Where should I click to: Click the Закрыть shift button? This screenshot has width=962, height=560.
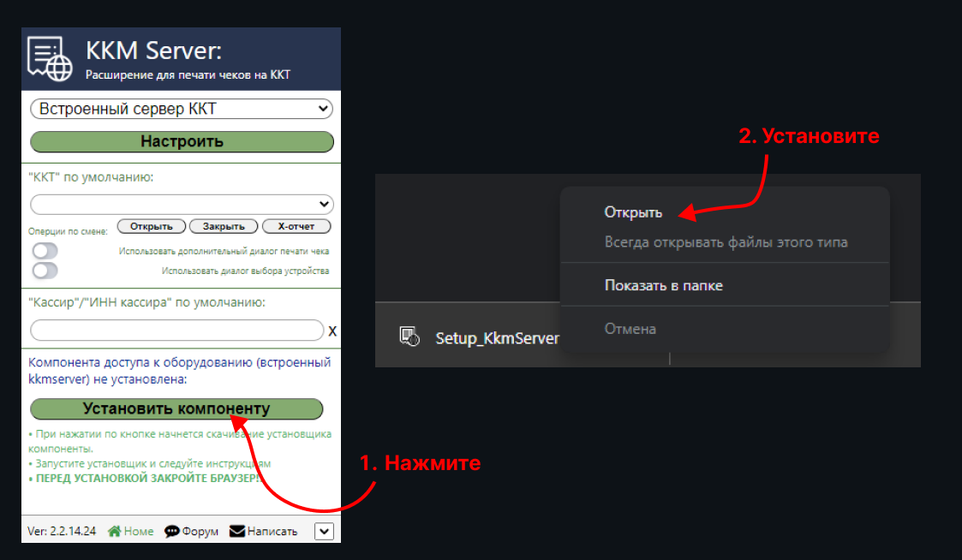click(224, 226)
